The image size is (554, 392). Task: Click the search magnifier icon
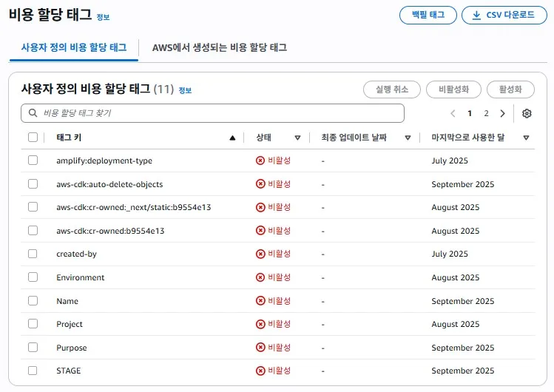[33, 113]
